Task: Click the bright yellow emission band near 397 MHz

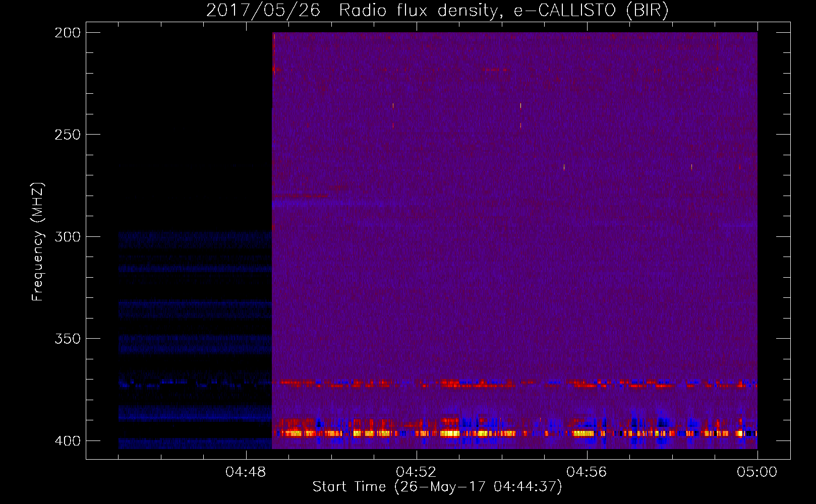Action: pos(515,433)
